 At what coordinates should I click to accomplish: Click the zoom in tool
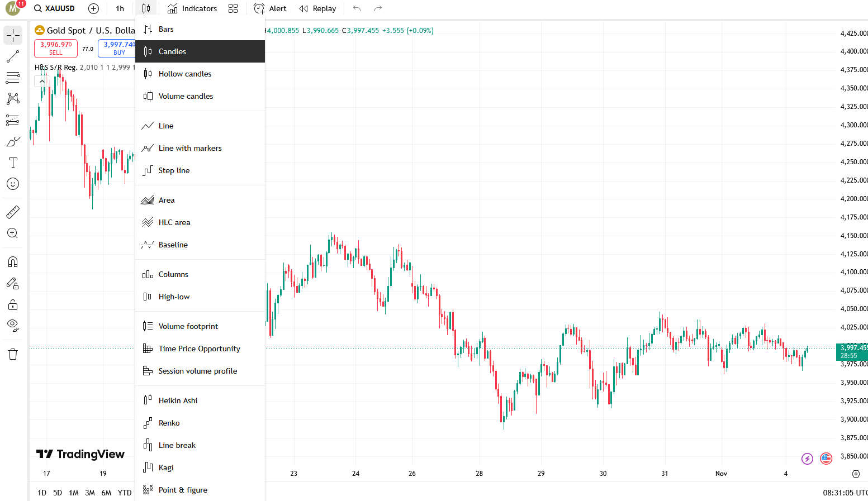point(13,233)
